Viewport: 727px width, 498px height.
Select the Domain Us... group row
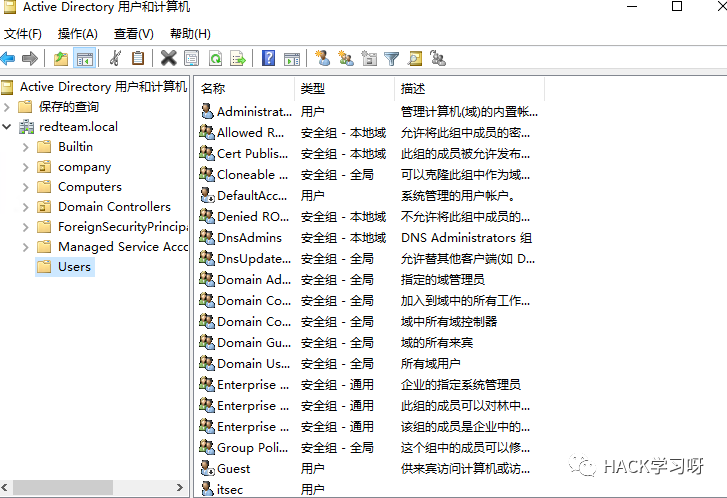[x=369, y=364]
